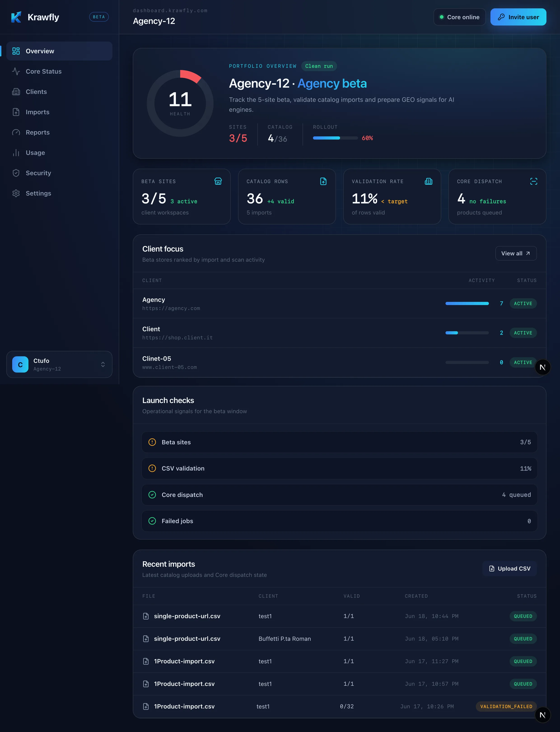Viewport: 560px width, 732px height.
Task: Open the Reports section
Action: (x=59, y=132)
